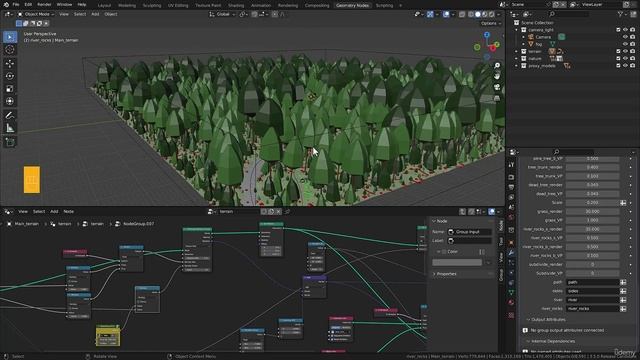
Task: Click the node Color swatch bar
Action: tap(457, 262)
